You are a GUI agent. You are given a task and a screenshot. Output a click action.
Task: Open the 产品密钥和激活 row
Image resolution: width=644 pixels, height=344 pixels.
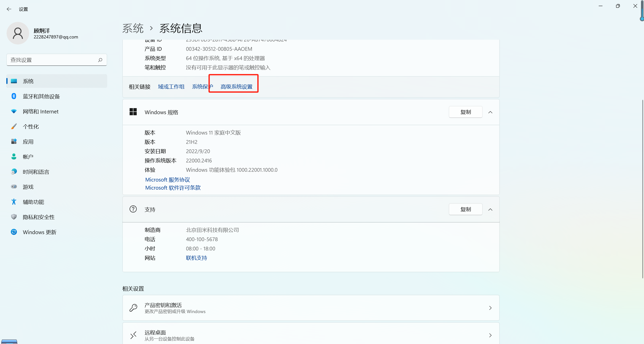click(311, 308)
